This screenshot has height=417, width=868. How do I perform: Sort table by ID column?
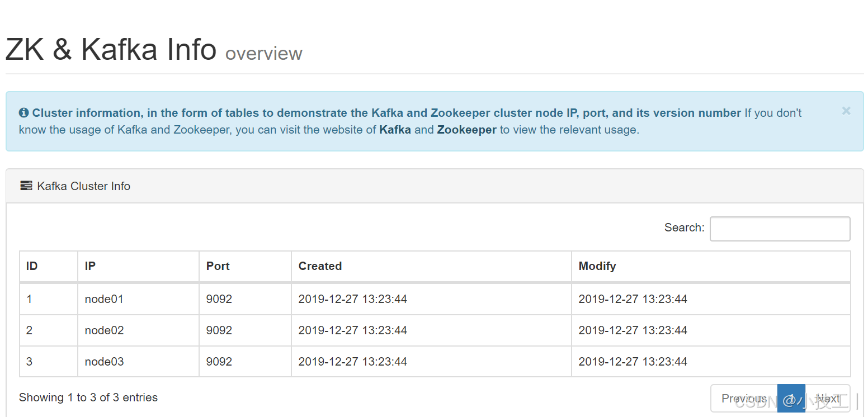click(x=49, y=266)
